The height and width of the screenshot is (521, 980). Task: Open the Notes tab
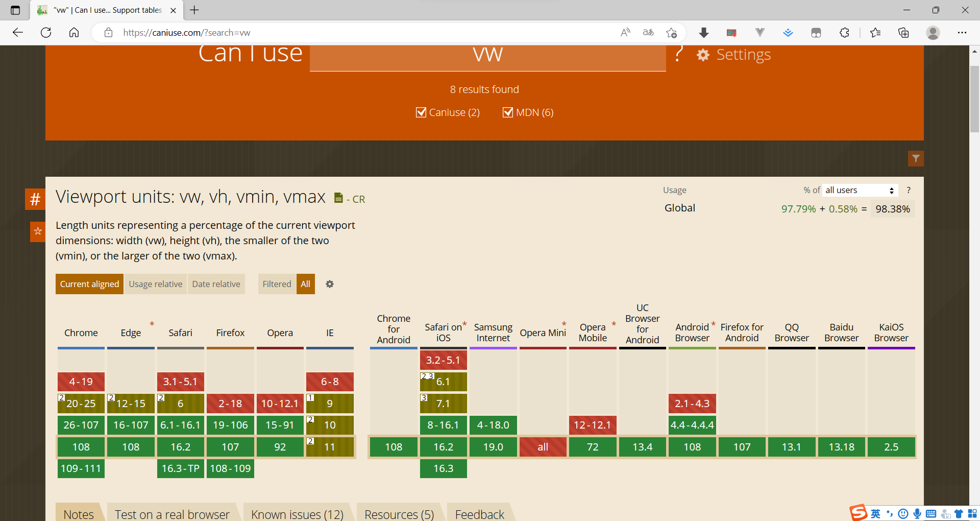pos(79,513)
